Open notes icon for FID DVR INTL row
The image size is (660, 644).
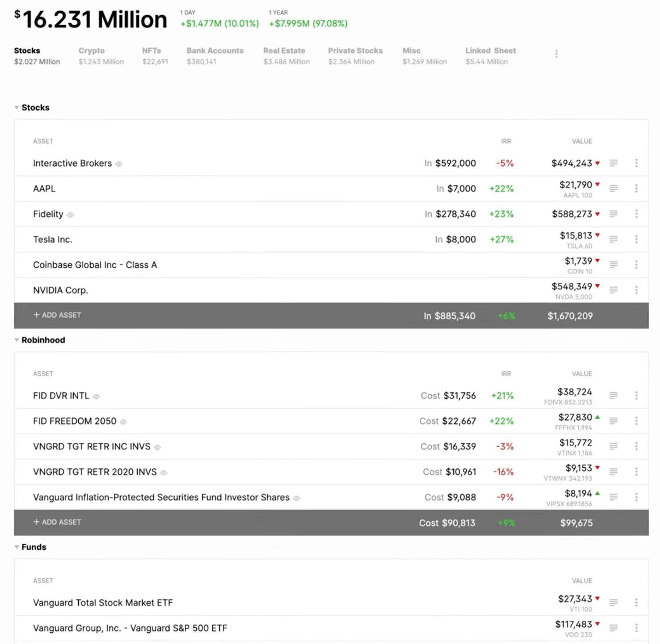coord(613,395)
